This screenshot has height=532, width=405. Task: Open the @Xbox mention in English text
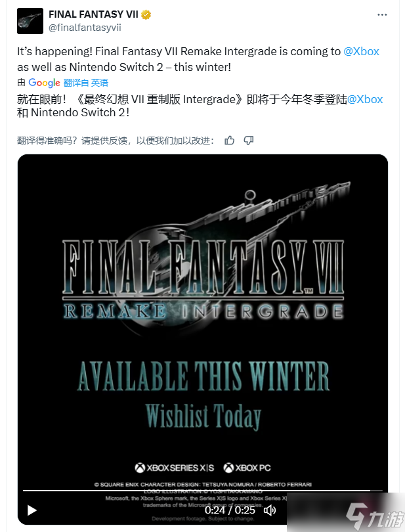[x=361, y=52]
